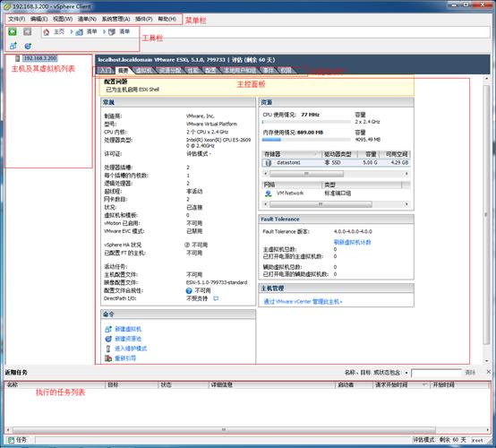Click the 可用空间 column header
The image size is (496, 448).
[396, 154]
